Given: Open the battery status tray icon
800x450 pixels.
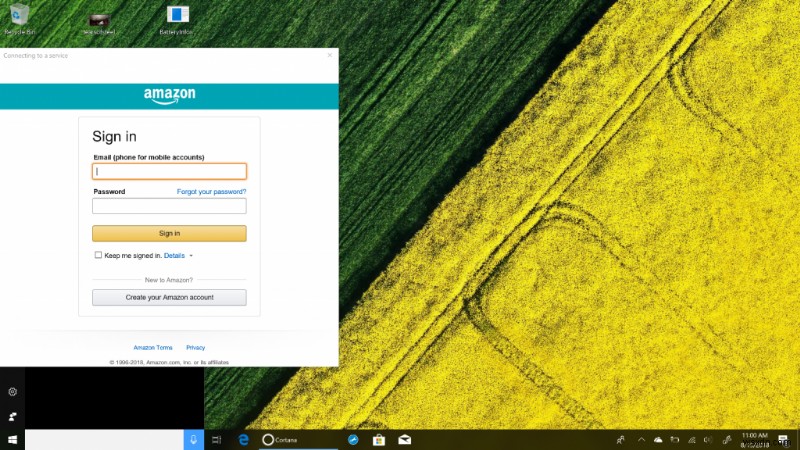Looking at the screenshot, I should point(674,440).
